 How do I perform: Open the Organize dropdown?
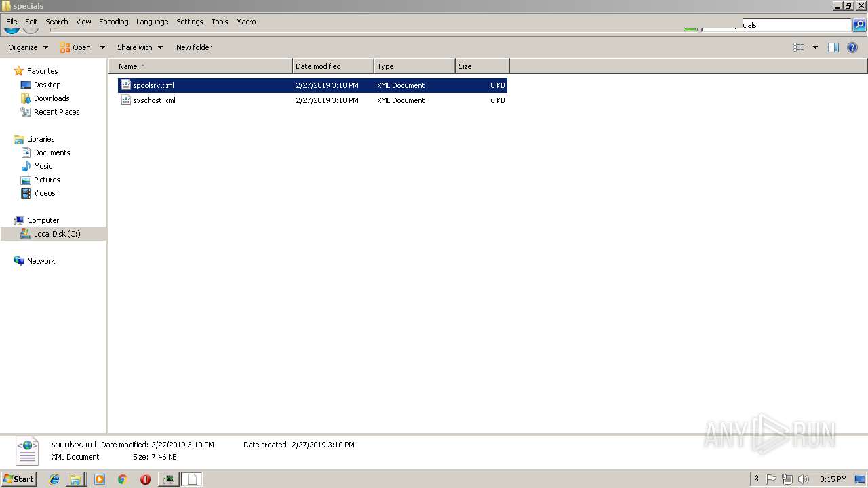(28, 47)
